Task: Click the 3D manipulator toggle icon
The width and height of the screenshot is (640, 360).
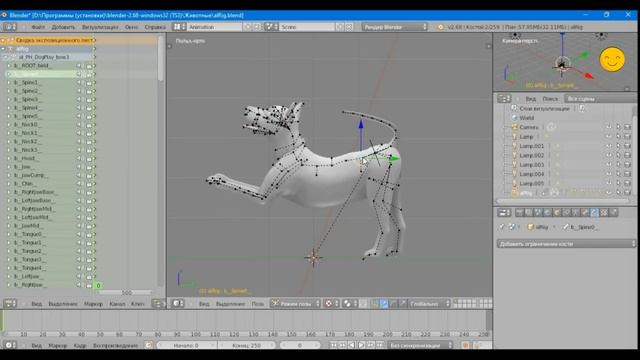Action: [x=375, y=303]
